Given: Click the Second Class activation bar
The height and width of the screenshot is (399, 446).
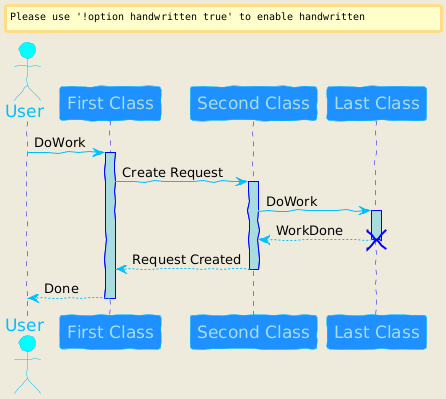Looking at the screenshot, I should pos(253,225).
